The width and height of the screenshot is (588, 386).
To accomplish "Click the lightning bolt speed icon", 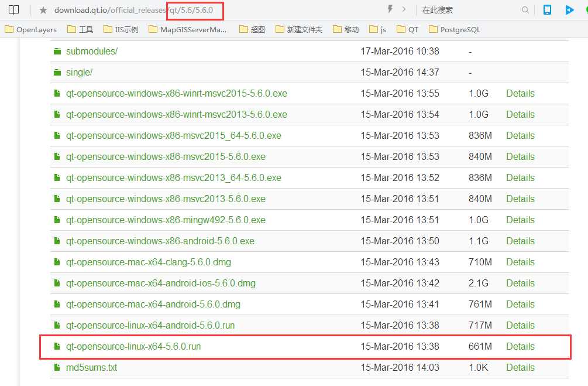I will click(390, 9).
